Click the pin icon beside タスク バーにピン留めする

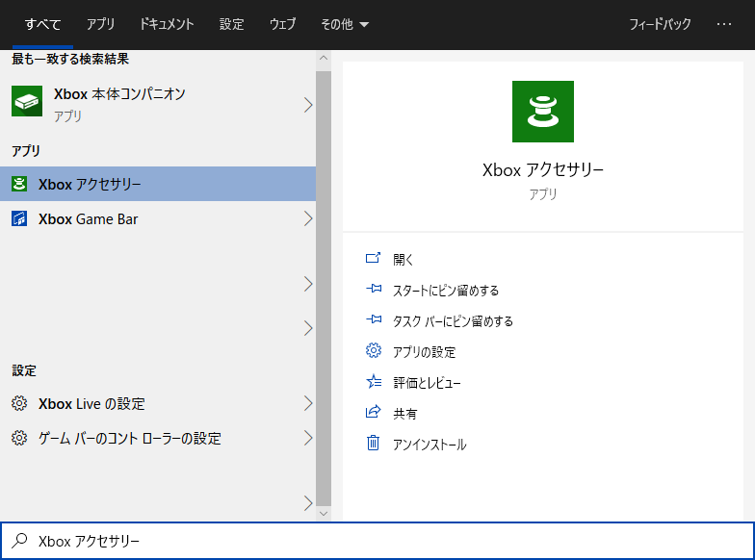374,319
